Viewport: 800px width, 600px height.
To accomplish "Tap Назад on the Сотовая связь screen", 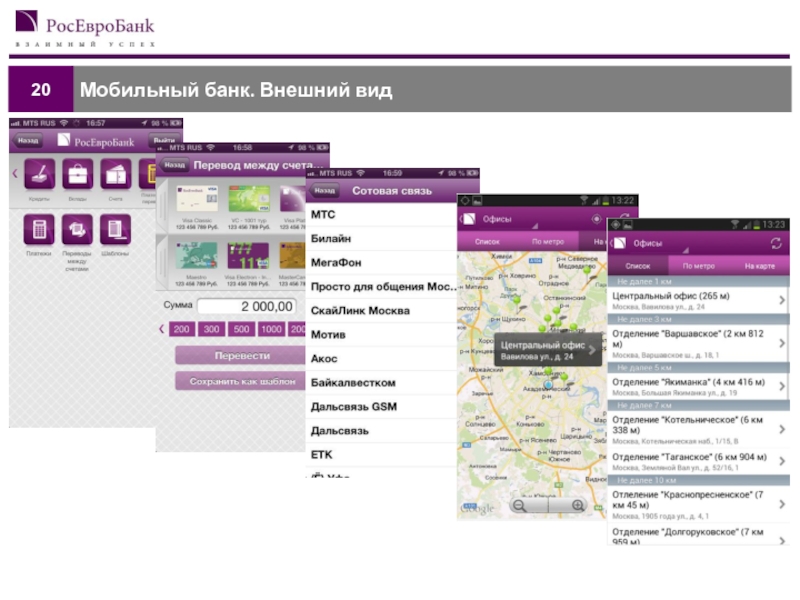I will coord(324,191).
